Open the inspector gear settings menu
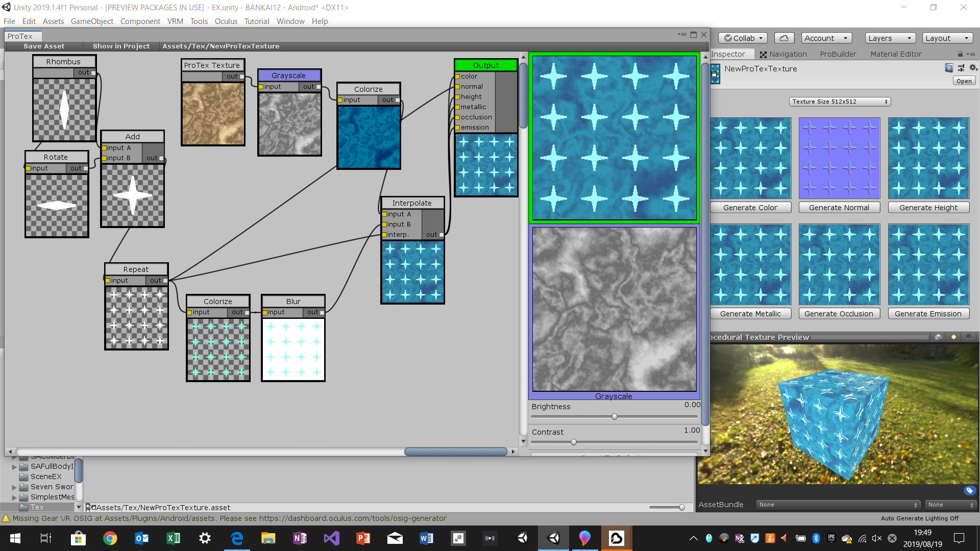The width and height of the screenshot is (980, 551). (x=973, y=68)
